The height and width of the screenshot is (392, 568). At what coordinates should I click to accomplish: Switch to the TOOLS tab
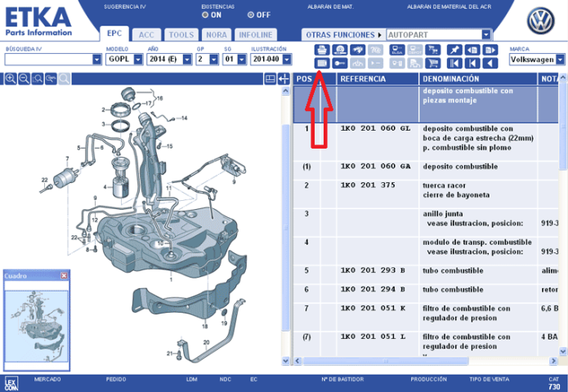click(x=181, y=35)
